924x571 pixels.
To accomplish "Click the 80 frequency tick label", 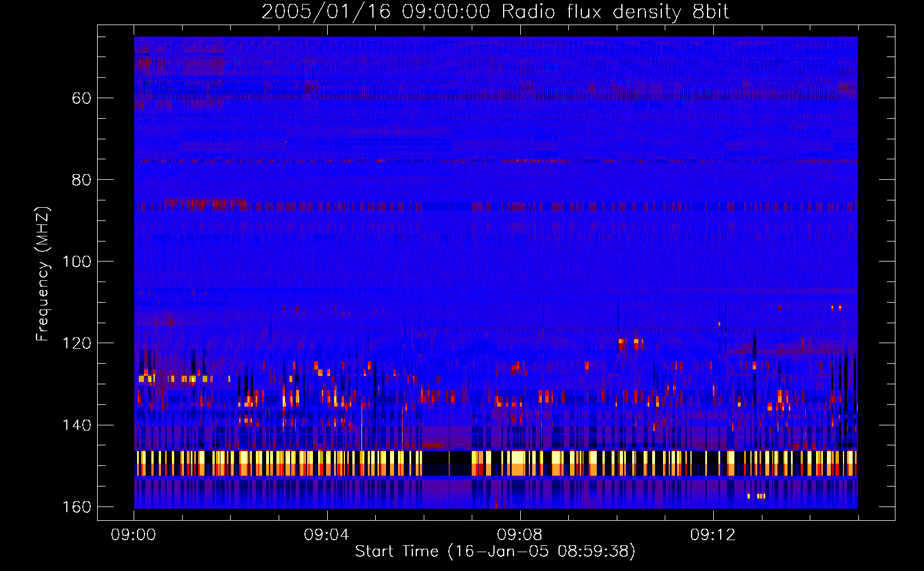I will [x=82, y=180].
